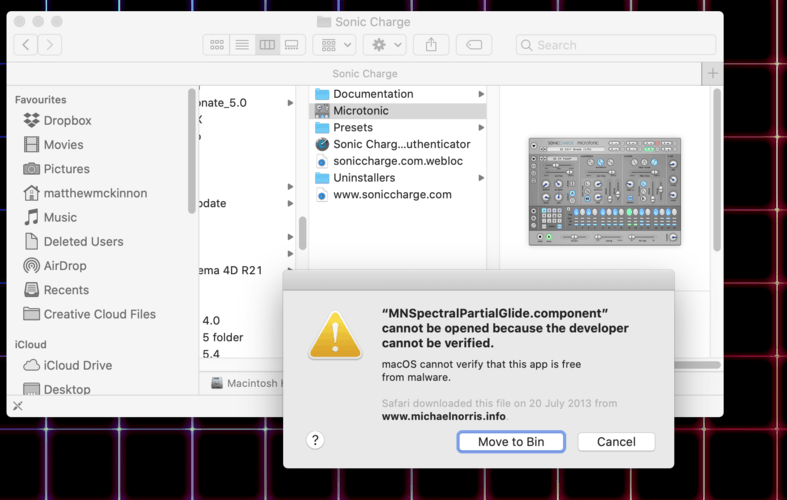This screenshot has height=500, width=787.
Task: Select sonicharge.com.webloc file
Action: 389,161
